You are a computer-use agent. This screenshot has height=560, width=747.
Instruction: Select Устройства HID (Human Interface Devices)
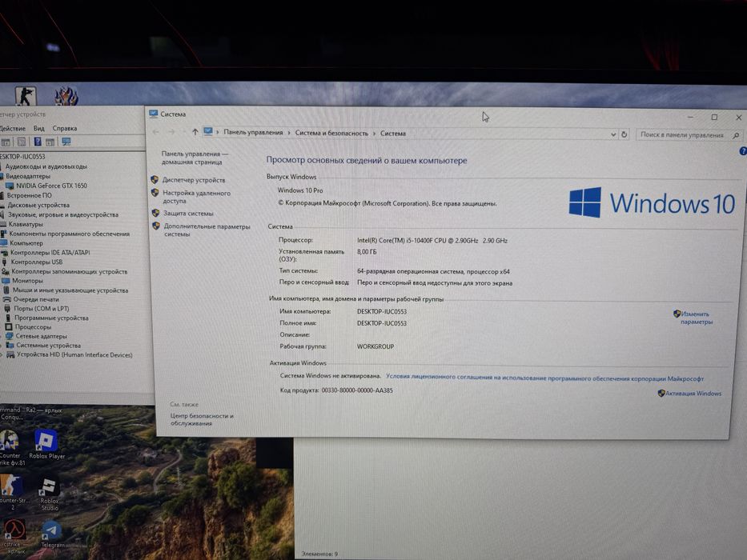click(x=74, y=354)
